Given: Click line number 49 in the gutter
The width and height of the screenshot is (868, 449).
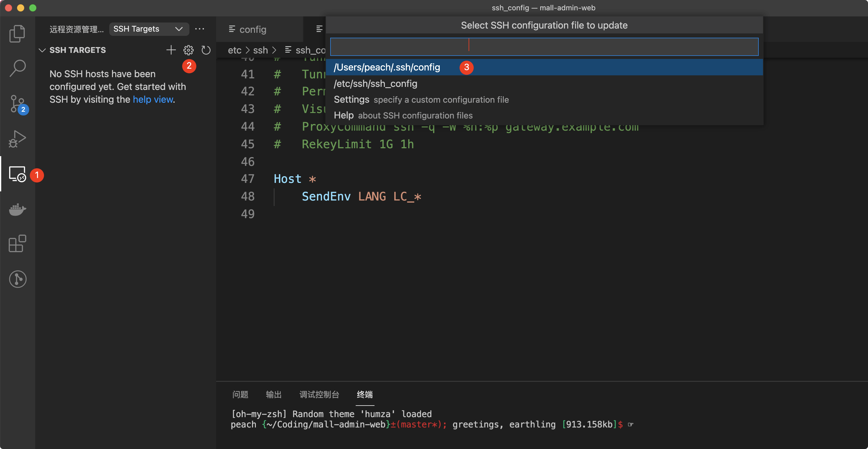Looking at the screenshot, I should tap(248, 214).
